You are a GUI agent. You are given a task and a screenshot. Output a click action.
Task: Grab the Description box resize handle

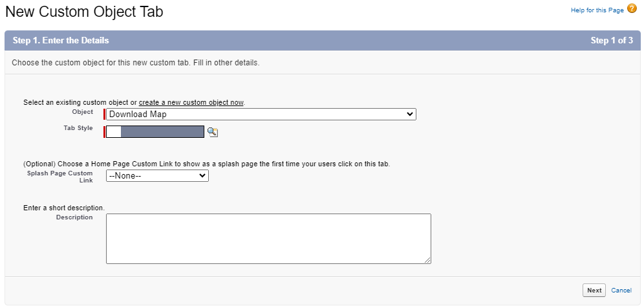pyautogui.click(x=427, y=260)
